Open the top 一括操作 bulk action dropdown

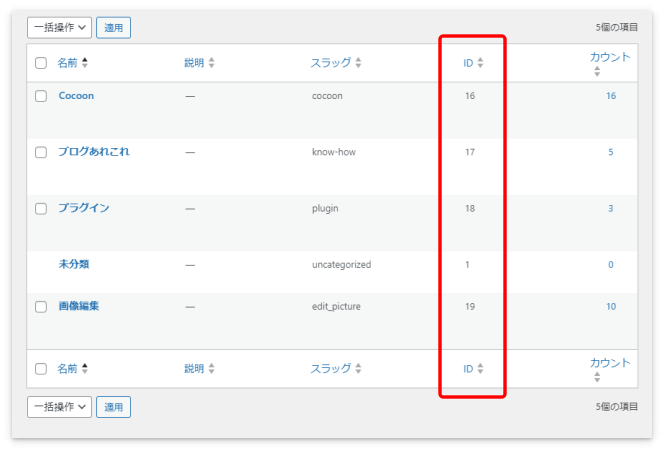59,28
